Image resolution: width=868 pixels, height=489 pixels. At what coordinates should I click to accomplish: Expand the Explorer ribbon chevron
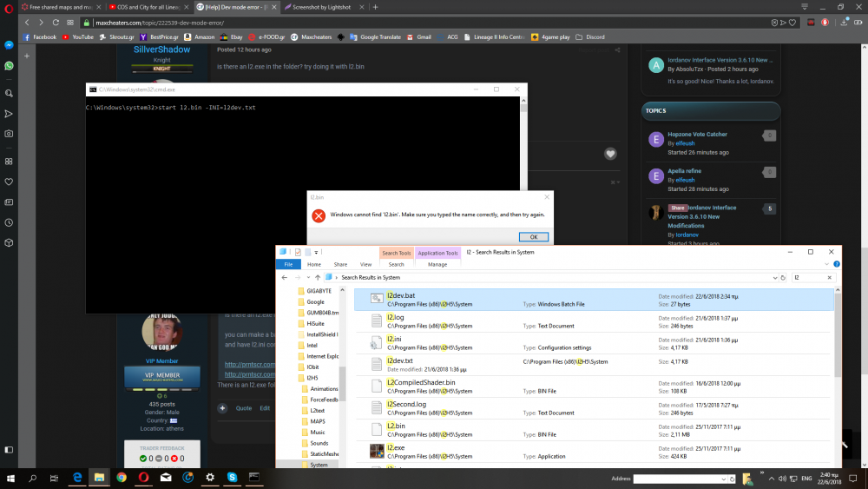click(x=826, y=264)
